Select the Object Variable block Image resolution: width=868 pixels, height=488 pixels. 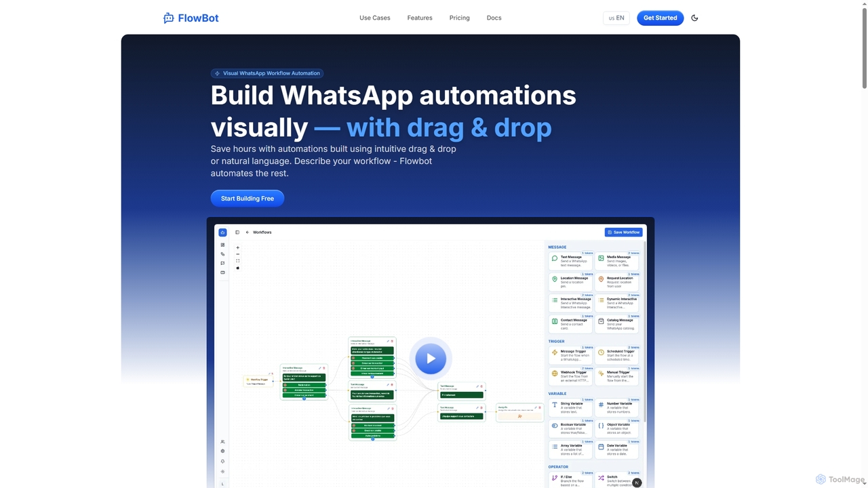click(617, 428)
